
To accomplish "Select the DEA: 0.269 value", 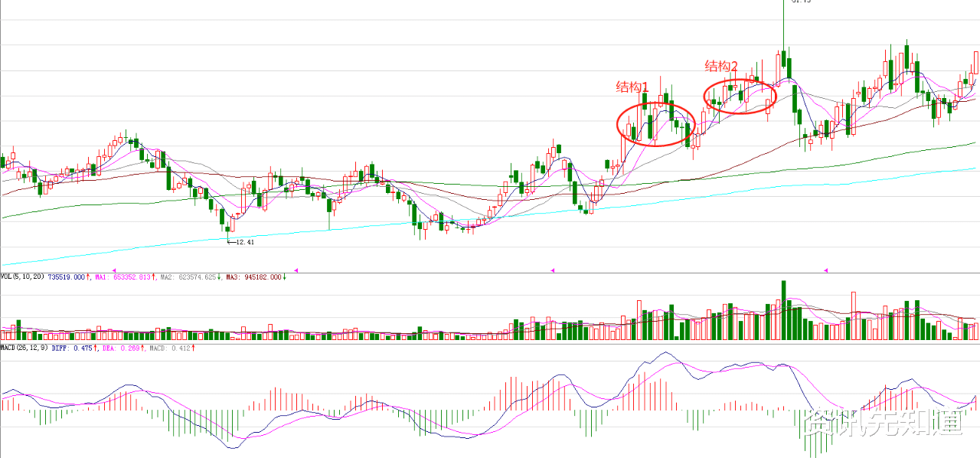I will [x=120, y=348].
